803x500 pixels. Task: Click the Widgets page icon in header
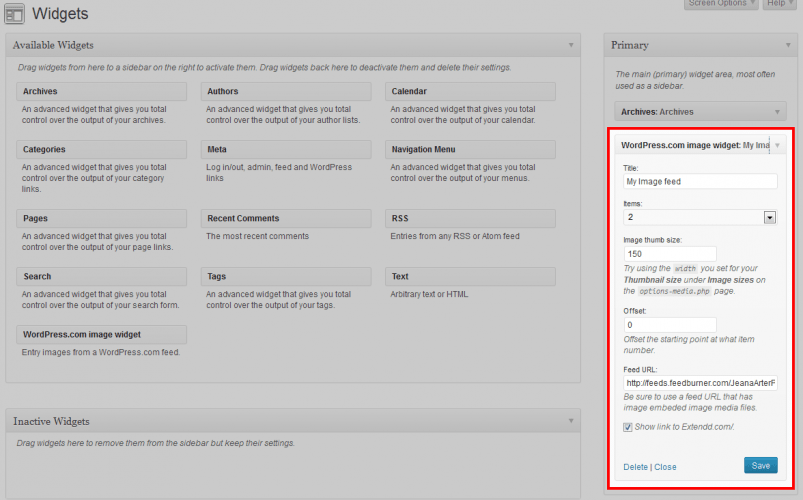15,15
